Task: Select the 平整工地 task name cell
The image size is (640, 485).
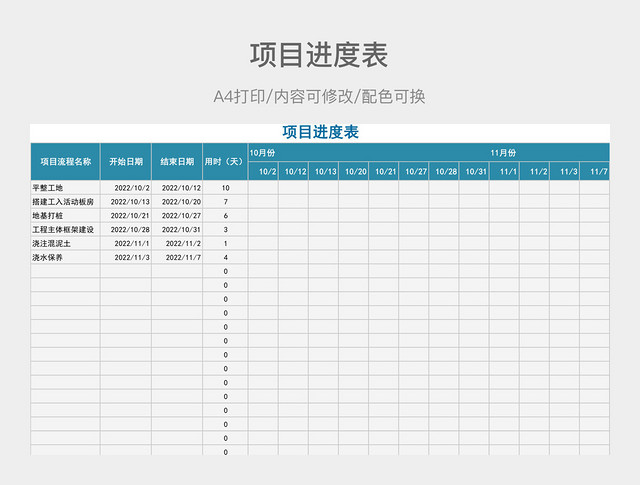Action: 65,188
